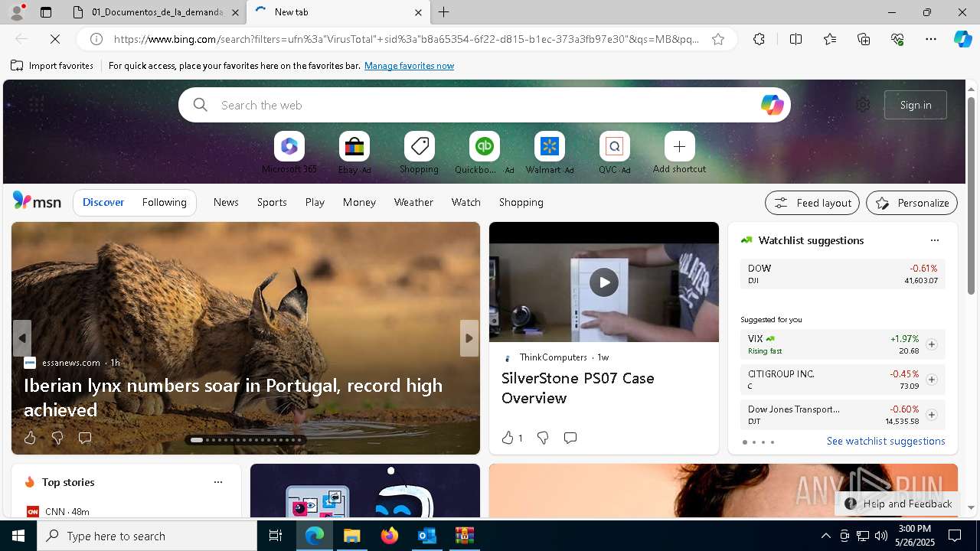This screenshot has width=980, height=551.
Task: Open page settings gear icon
Action: (863, 105)
